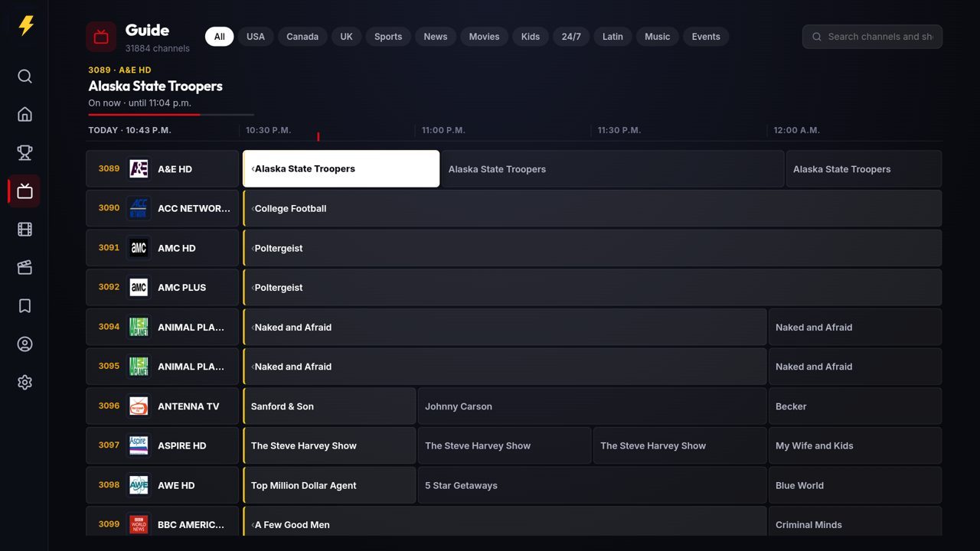Click the AWE HD channel logo

(x=139, y=485)
